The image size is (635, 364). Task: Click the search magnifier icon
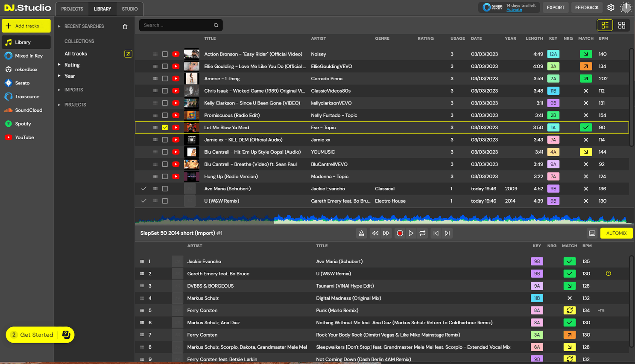pyautogui.click(x=216, y=25)
